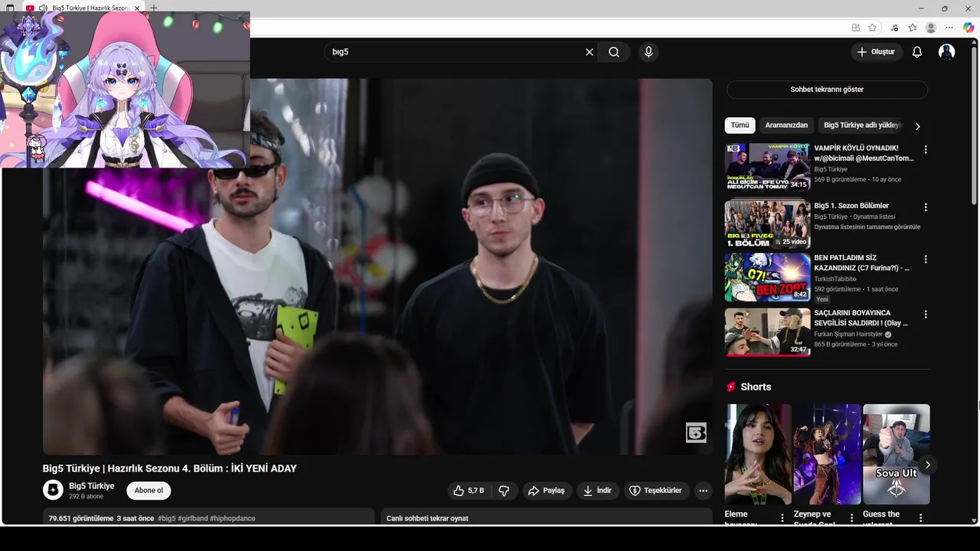
Task: Click the #big5 hashtag
Action: (167, 519)
